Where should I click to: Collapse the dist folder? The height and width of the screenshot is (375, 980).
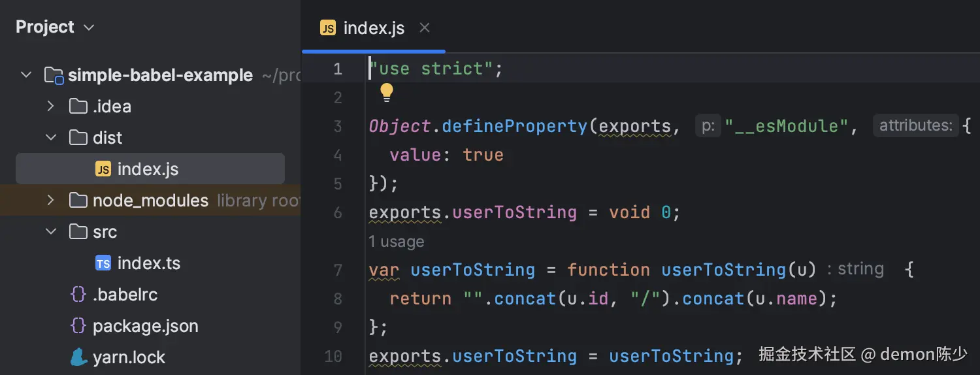[51, 138]
